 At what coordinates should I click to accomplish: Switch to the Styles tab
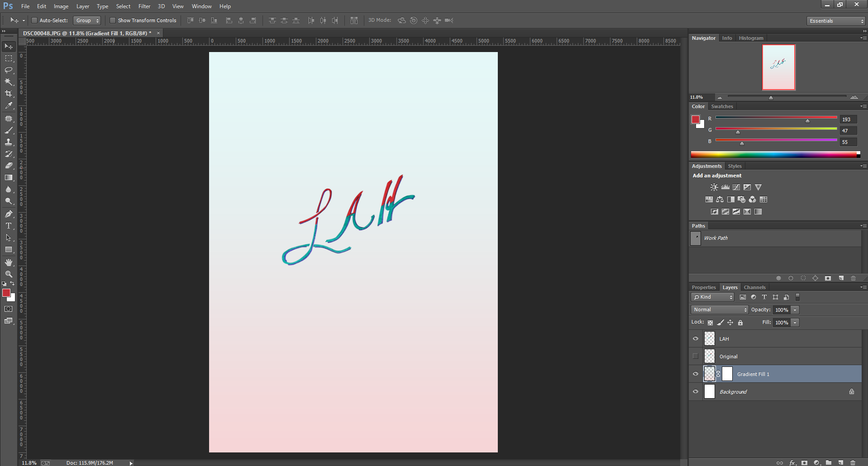tap(734, 166)
